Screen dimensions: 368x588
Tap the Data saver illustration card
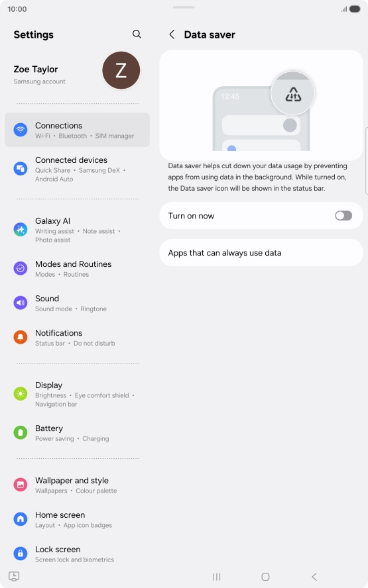coord(261,105)
